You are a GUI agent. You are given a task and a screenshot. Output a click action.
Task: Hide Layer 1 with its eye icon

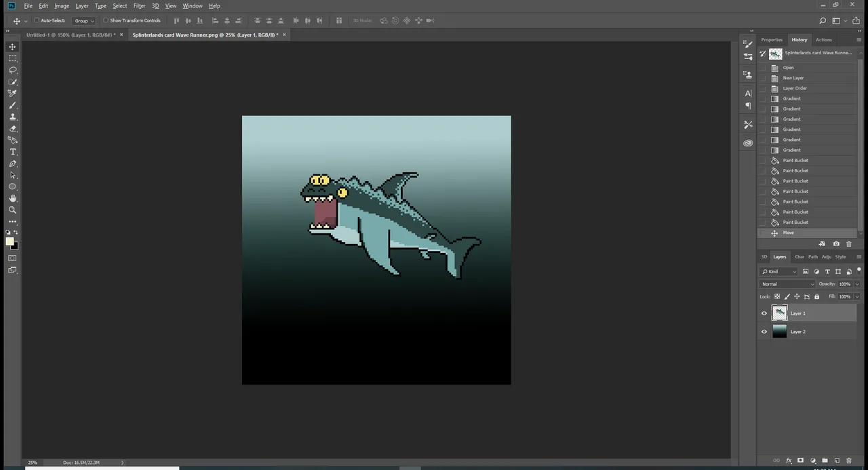pyautogui.click(x=764, y=313)
